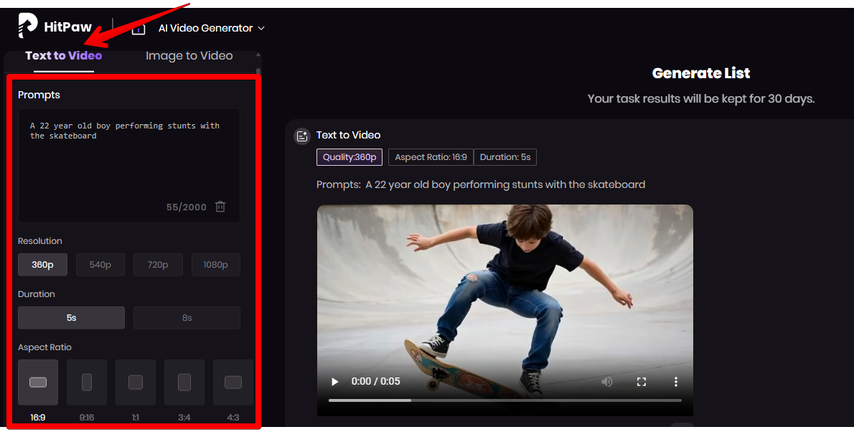Open the AI Video Generator dropdown
The height and width of the screenshot is (432, 854).
(x=211, y=28)
